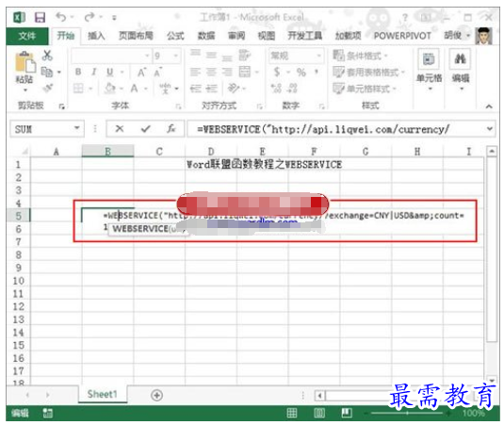Toggle wubi phonetic guide 文 button
The height and width of the screenshot is (425, 504).
(x=165, y=88)
